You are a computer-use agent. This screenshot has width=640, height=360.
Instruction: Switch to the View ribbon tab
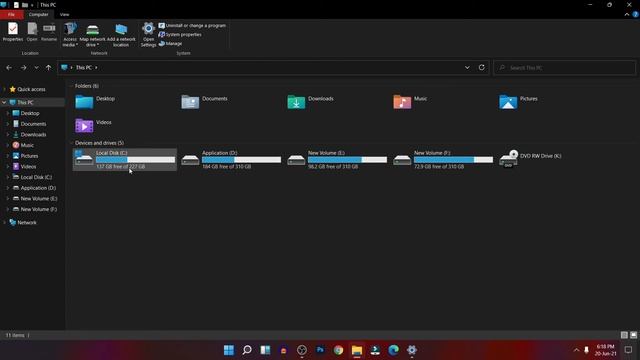point(64,14)
